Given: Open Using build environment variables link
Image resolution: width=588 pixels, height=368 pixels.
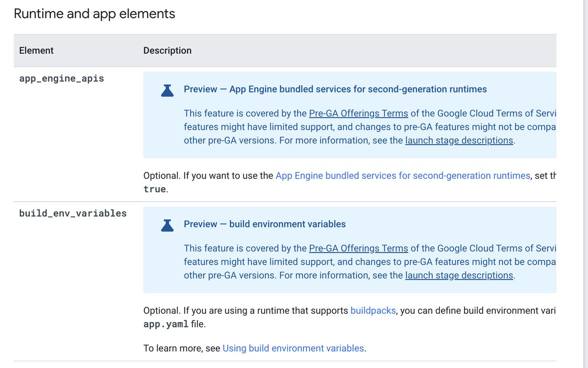Looking at the screenshot, I should pos(293,348).
